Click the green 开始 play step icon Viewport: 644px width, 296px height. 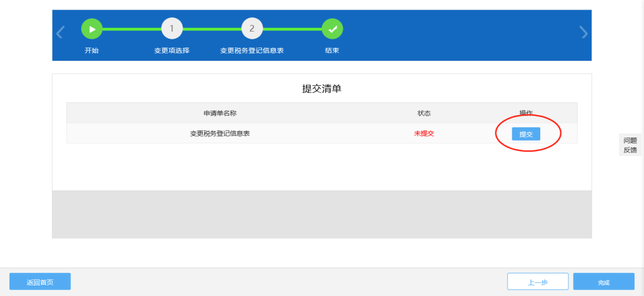(92, 29)
